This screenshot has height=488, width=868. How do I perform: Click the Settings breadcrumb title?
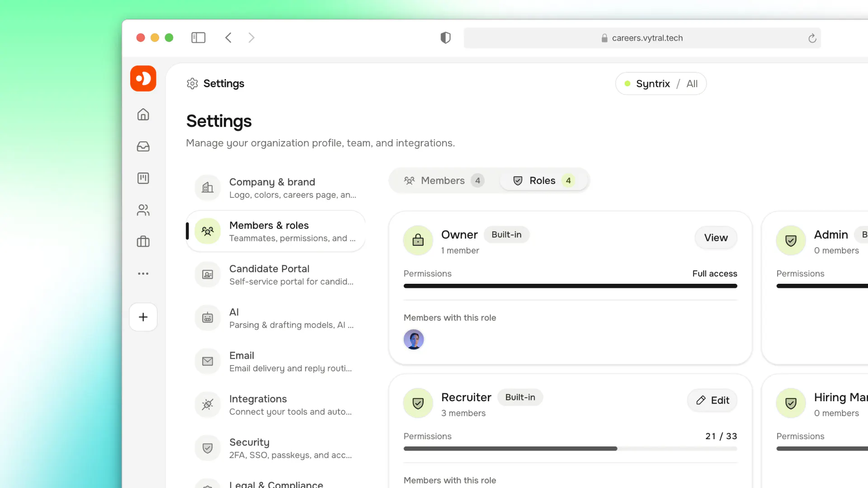(224, 84)
